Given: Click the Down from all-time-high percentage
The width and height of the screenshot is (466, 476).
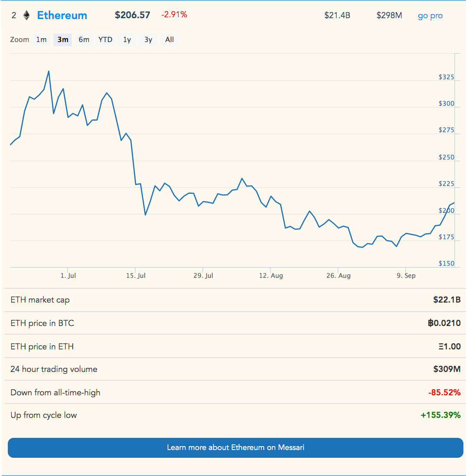Looking at the screenshot, I should click(444, 393).
